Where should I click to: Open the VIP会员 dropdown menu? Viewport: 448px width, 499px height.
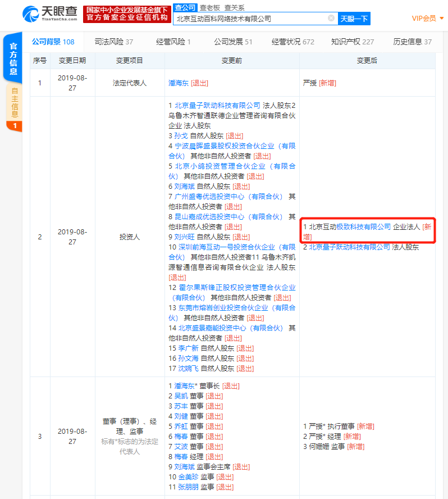427,19
